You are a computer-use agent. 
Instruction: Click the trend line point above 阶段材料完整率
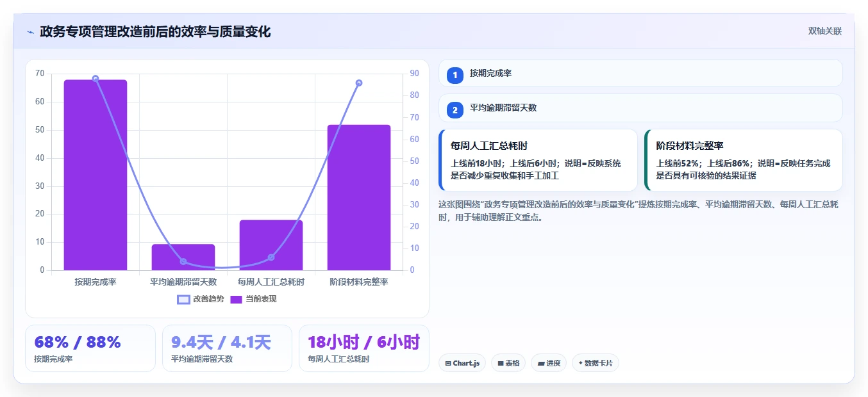[x=359, y=83]
